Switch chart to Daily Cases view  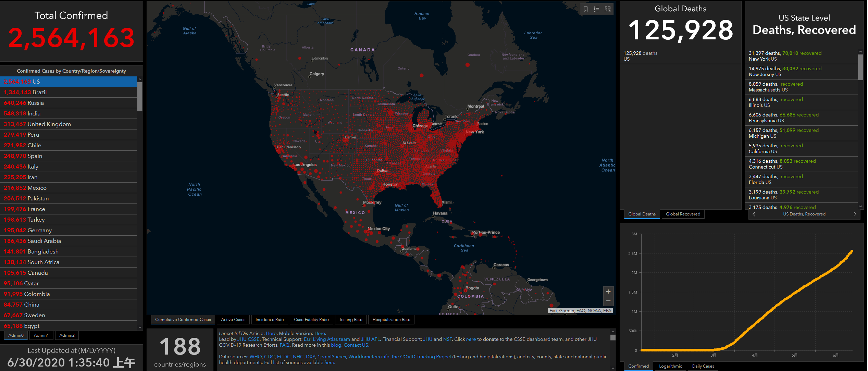(x=703, y=366)
